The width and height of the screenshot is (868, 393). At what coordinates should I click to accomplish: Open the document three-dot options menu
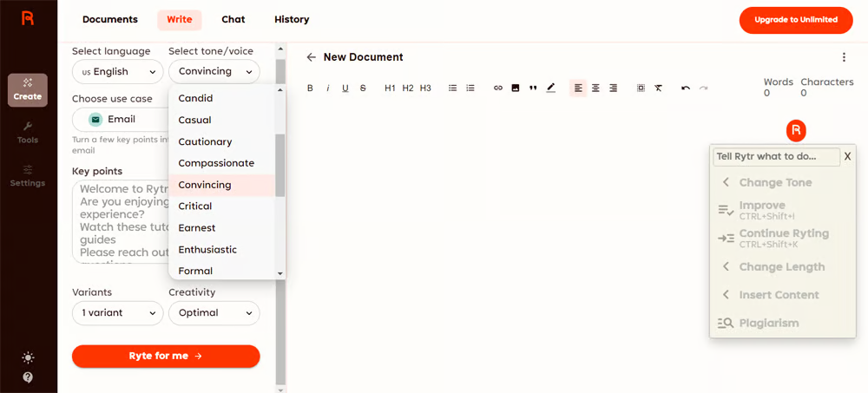(844, 57)
